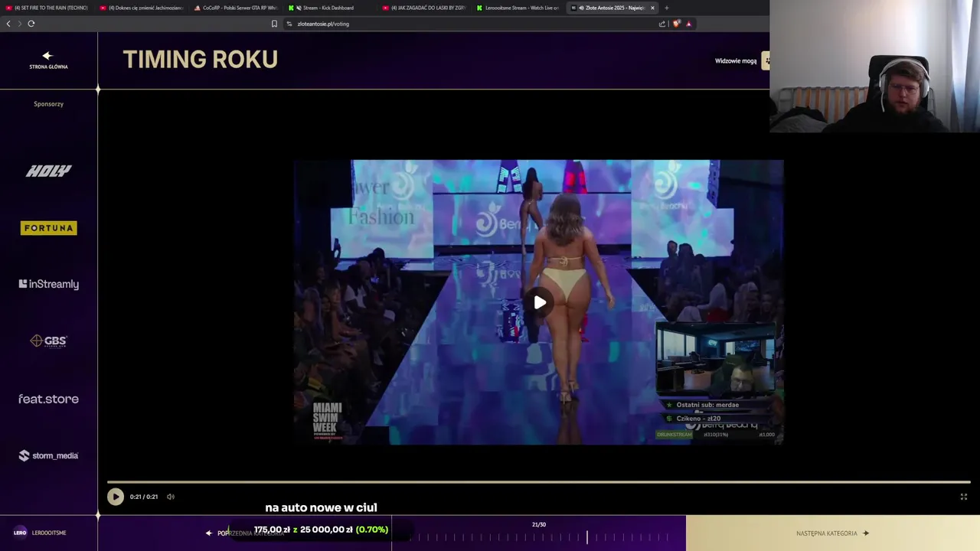This screenshot has width=980, height=551.
Task: Bookmark this page with the bookmark icon
Action: (274, 24)
